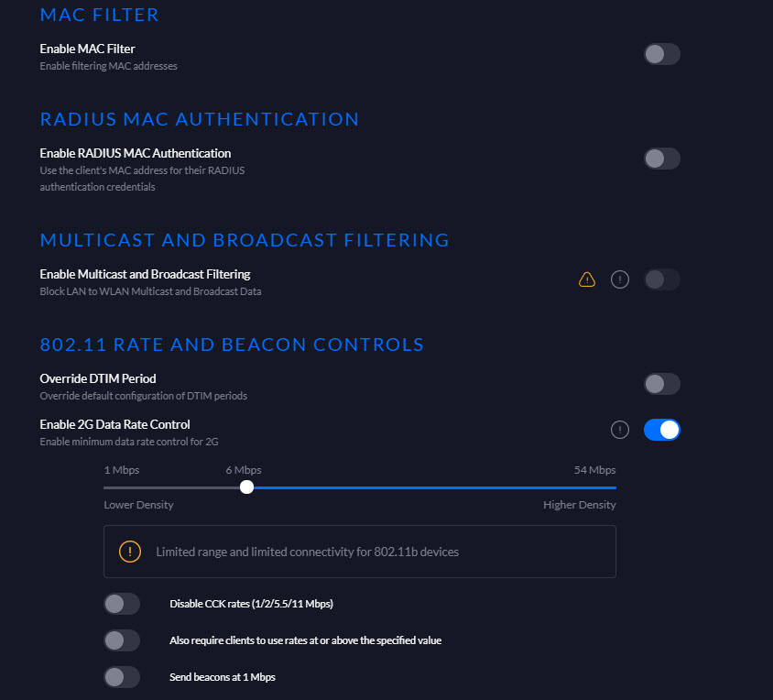The width and height of the screenshot is (773, 700).
Task: Click the 6 Mbps slider handle
Action: coord(246,487)
